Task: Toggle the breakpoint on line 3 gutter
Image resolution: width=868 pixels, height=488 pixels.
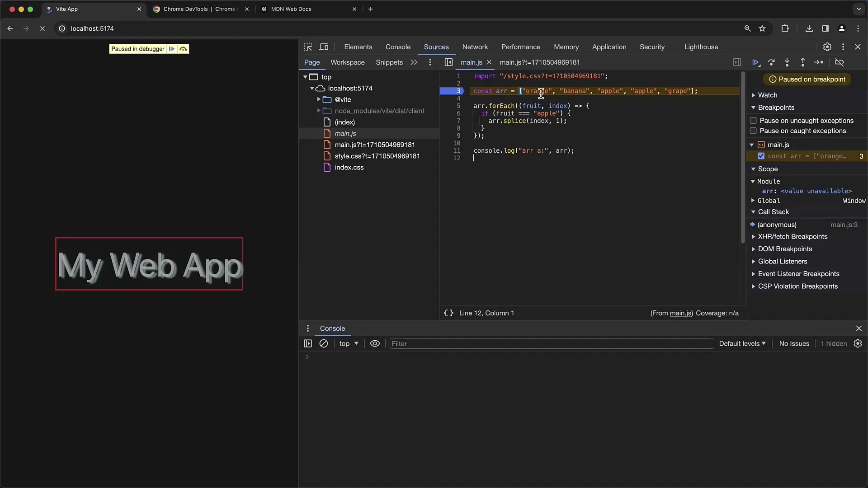Action: click(452, 91)
